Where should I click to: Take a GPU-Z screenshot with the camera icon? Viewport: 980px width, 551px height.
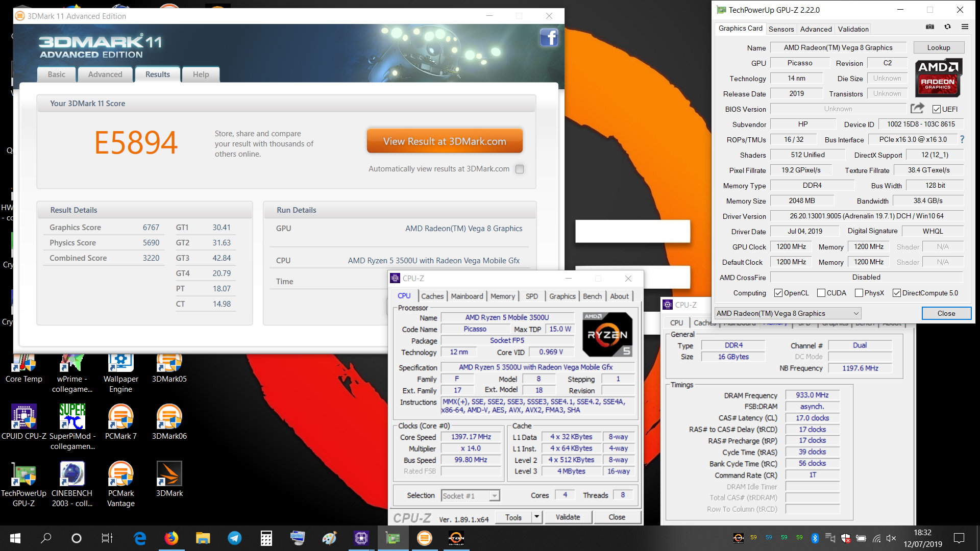[930, 27]
